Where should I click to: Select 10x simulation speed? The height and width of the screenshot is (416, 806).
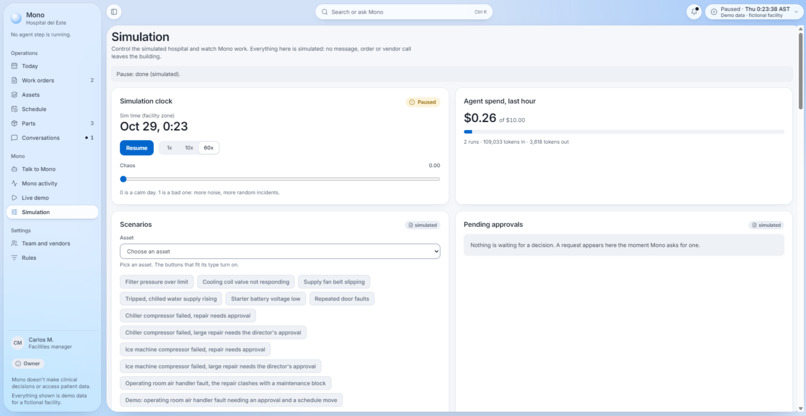[189, 148]
